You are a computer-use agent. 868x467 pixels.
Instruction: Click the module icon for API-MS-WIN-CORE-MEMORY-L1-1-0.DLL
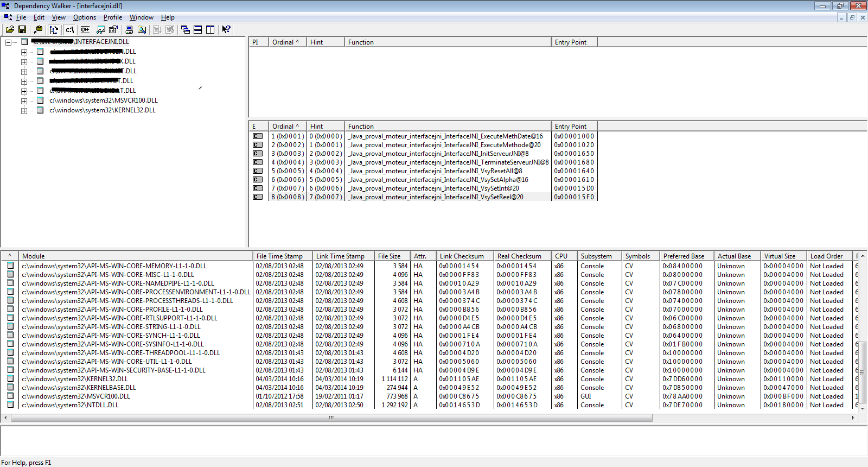(10, 266)
